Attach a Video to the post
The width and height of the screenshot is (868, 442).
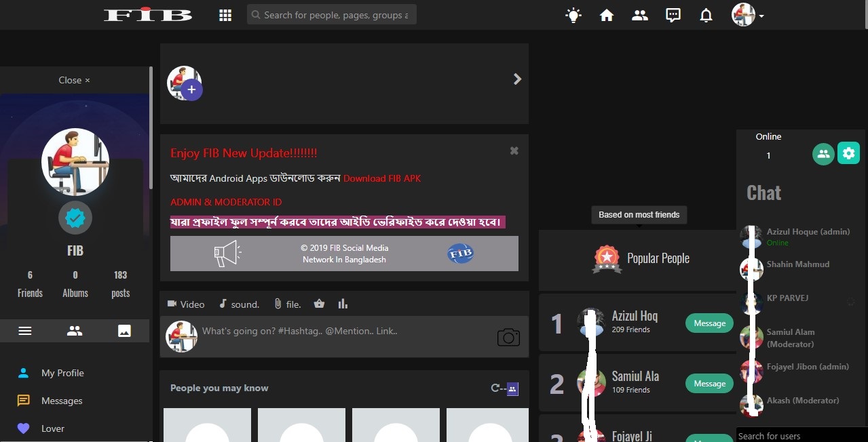(x=186, y=304)
